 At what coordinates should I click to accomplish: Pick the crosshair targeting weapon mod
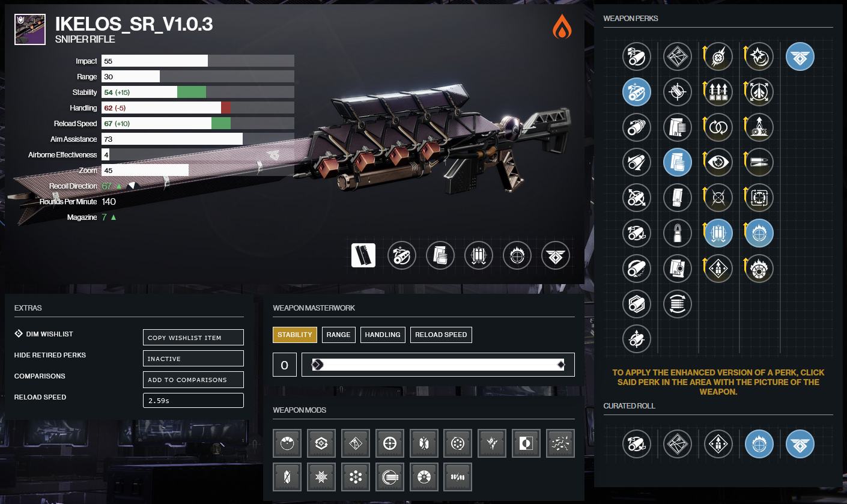click(x=389, y=443)
